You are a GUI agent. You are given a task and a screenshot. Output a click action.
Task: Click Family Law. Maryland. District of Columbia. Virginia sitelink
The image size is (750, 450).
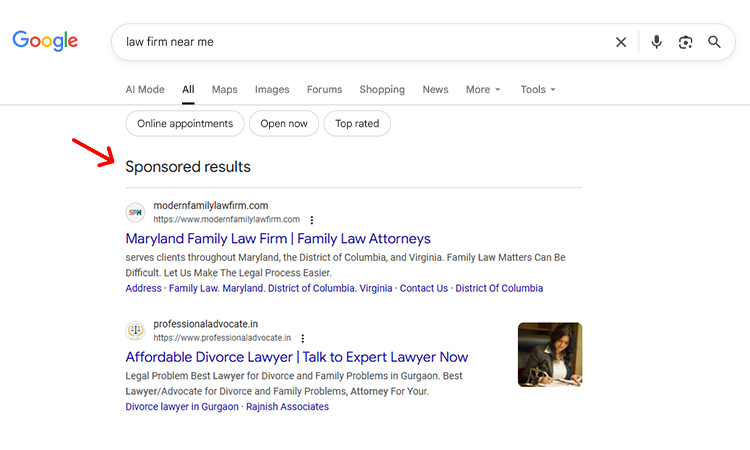pyautogui.click(x=280, y=288)
